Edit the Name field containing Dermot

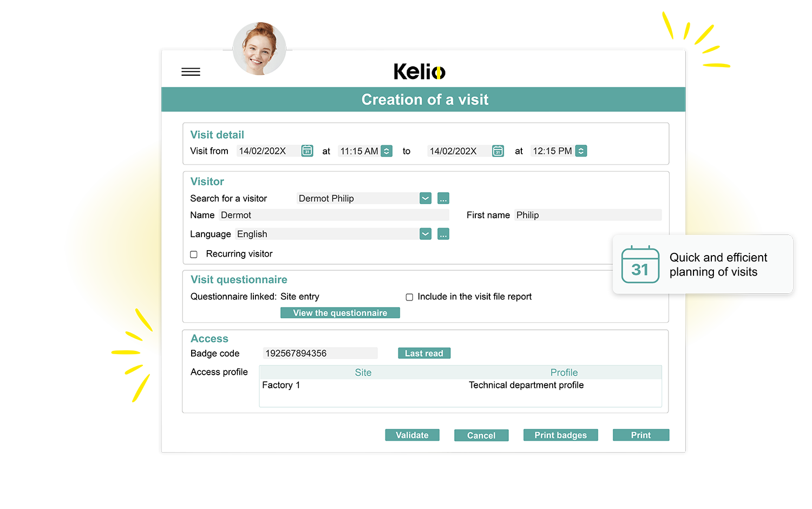coord(334,215)
